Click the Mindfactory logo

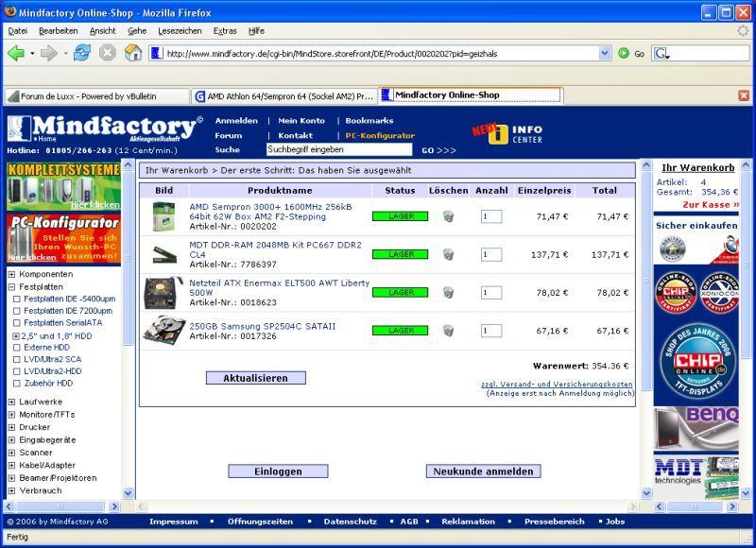104,128
